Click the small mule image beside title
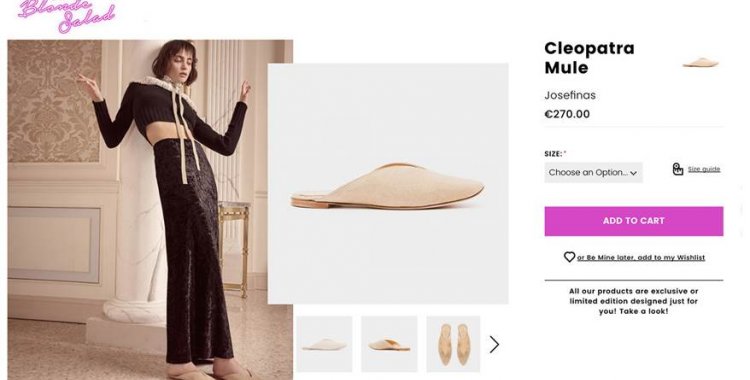The image size is (750, 380). 701,62
